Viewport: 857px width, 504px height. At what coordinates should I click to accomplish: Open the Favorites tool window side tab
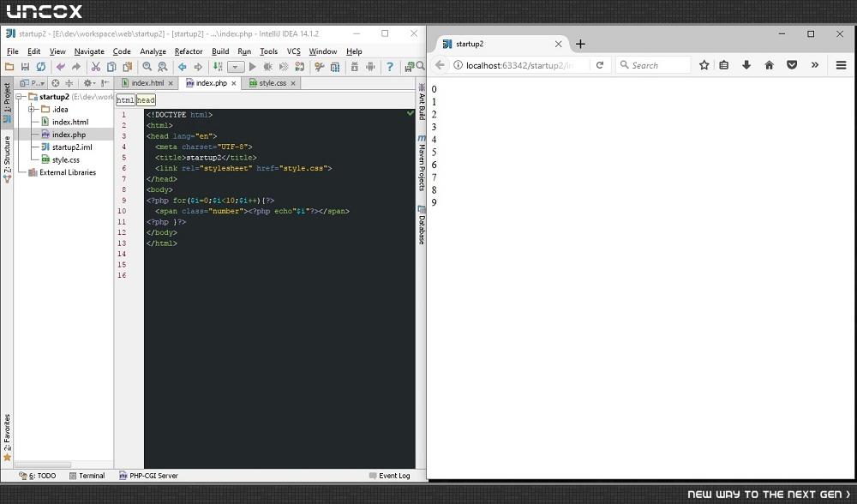(x=7, y=437)
